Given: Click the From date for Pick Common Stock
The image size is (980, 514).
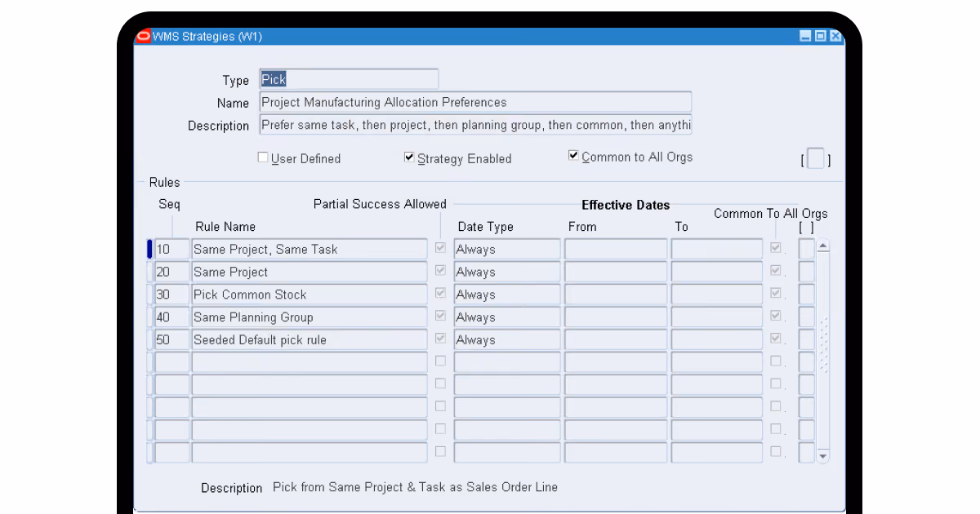Looking at the screenshot, I should coord(616,295).
